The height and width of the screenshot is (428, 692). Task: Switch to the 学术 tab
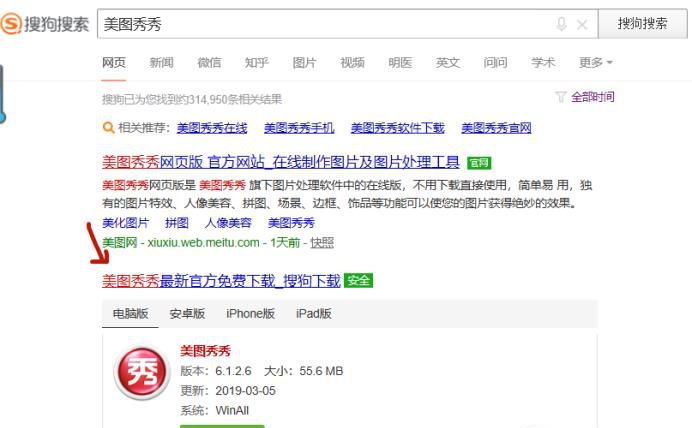point(543,63)
